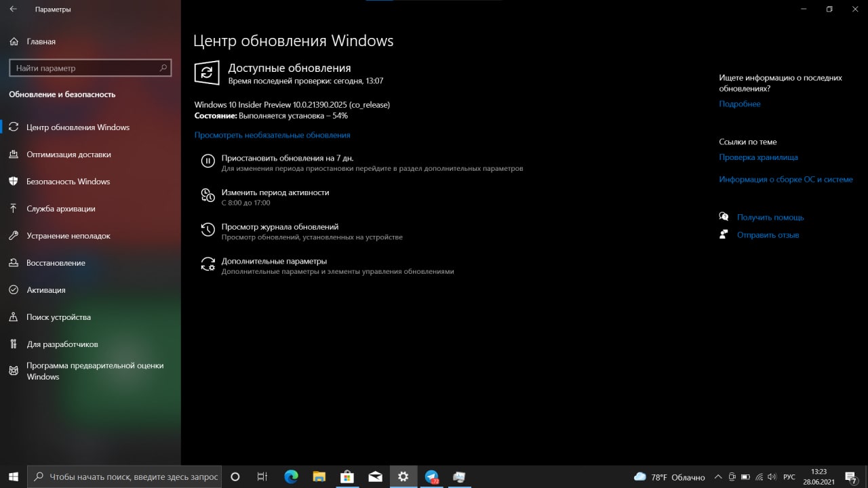The height and width of the screenshot is (488, 868).
Task: Open Восстановление section
Action: point(90,262)
